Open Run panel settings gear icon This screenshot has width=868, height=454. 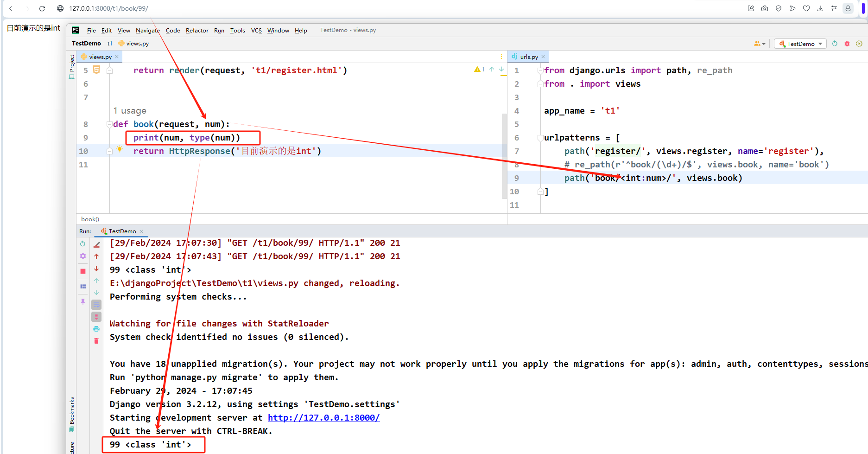pyautogui.click(x=82, y=256)
